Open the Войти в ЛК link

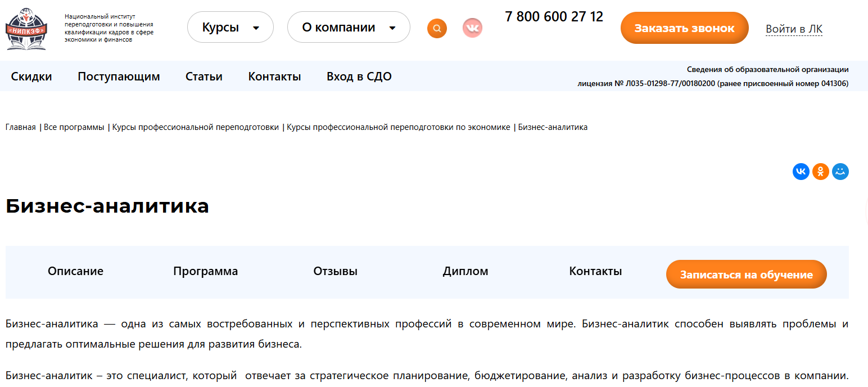pos(794,29)
